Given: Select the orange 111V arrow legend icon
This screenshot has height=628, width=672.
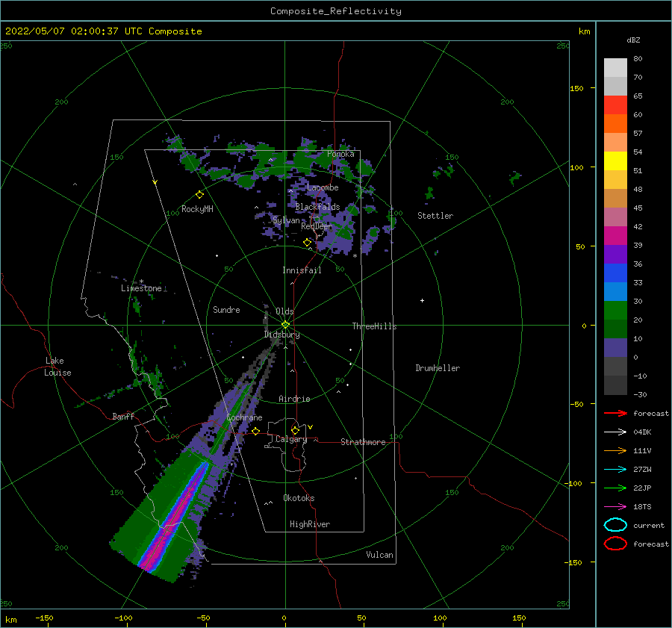Looking at the screenshot, I should 615,450.
